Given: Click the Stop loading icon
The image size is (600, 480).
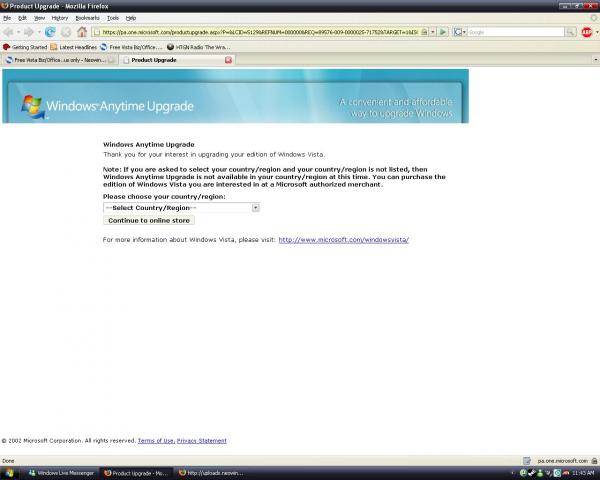Looking at the screenshot, I should 66,32.
